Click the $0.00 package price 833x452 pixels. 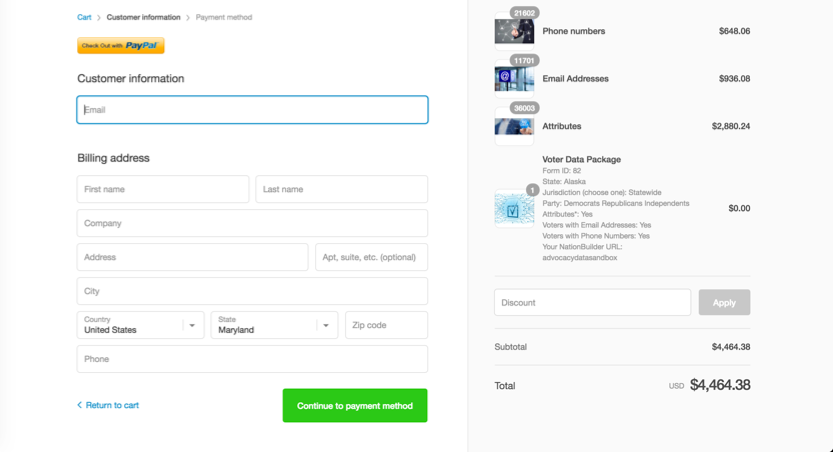pyautogui.click(x=739, y=208)
